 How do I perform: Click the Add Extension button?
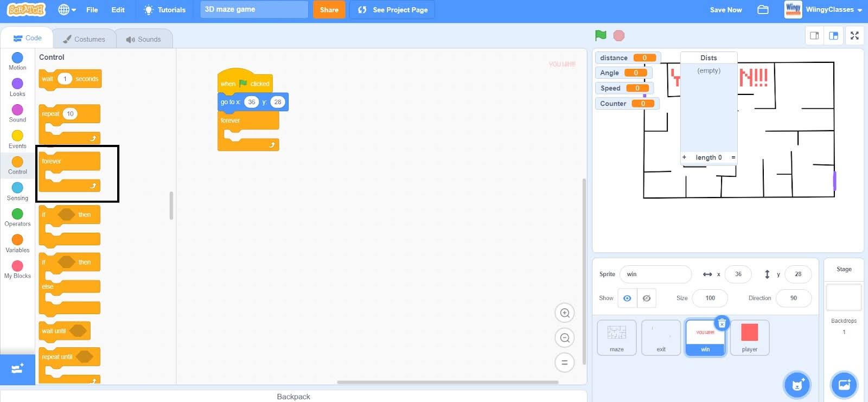point(17,369)
